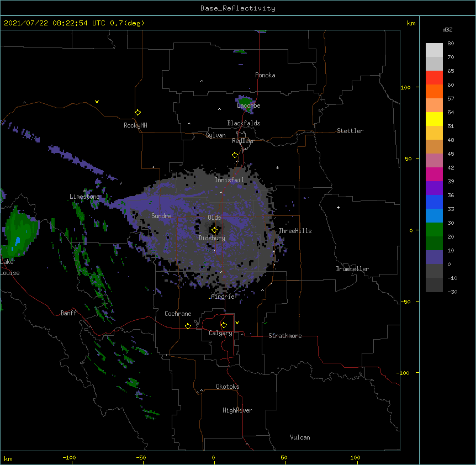Click the Sundre label
Image resolution: width=476 pixels, height=465 pixels.
pyautogui.click(x=161, y=216)
